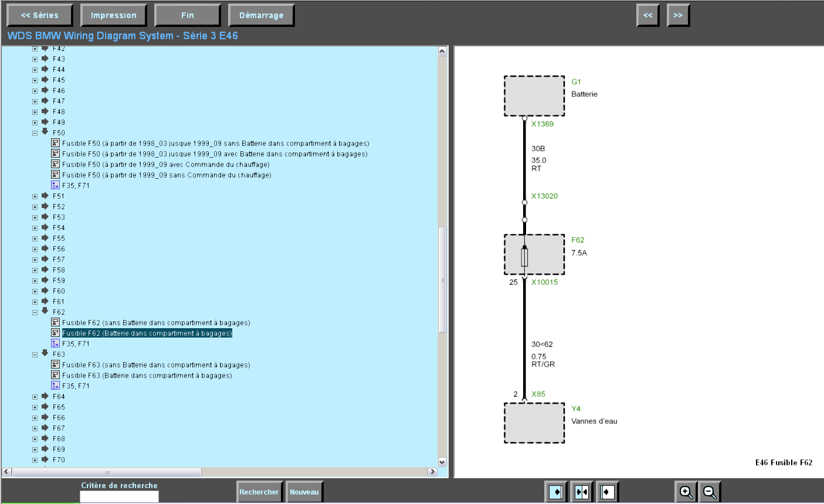Go to next page with top >> button
The height and width of the screenshot is (504, 824).
click(x=679, y=15)
